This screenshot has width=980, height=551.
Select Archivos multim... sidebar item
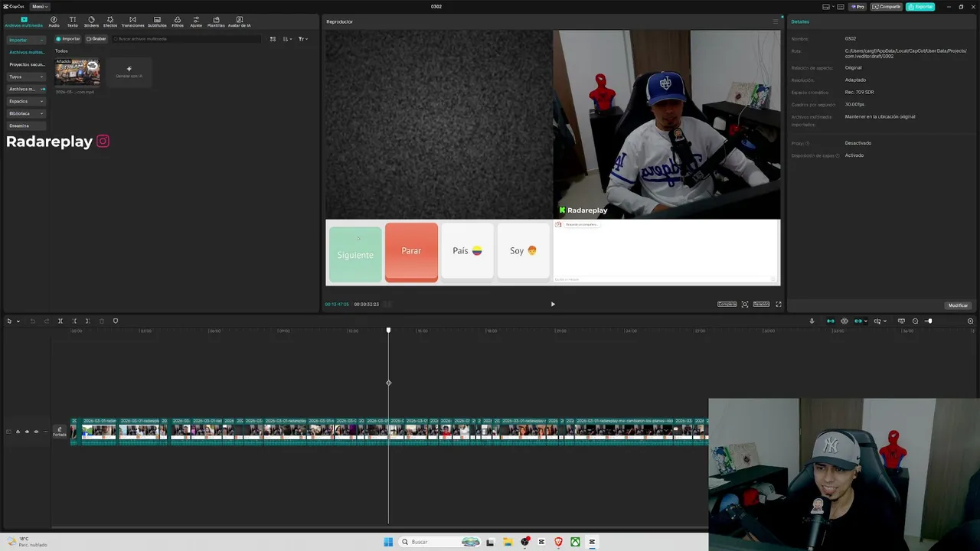coord(26,52)
